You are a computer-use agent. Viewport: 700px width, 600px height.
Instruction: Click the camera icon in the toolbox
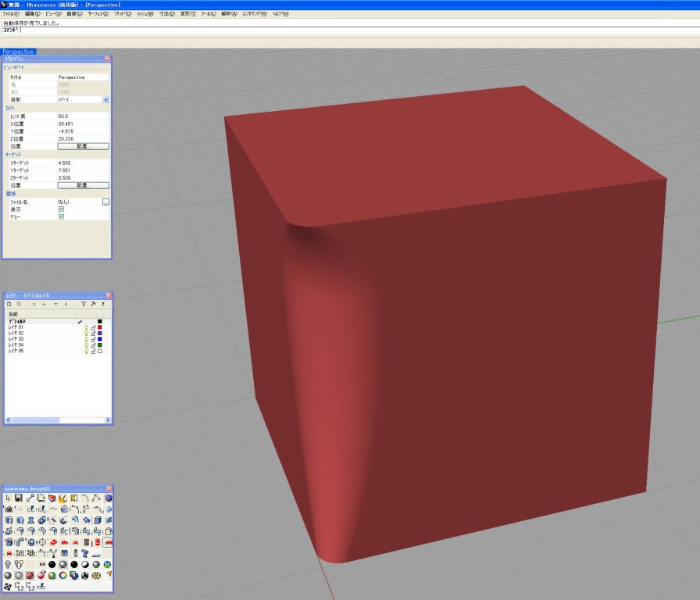click(8, 509)
